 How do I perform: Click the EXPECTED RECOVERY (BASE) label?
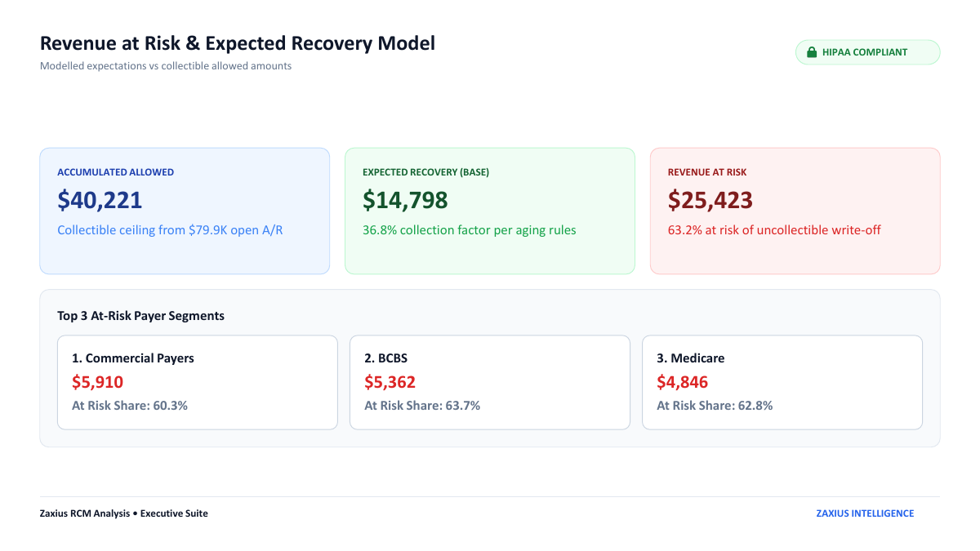tap(425, 172)
